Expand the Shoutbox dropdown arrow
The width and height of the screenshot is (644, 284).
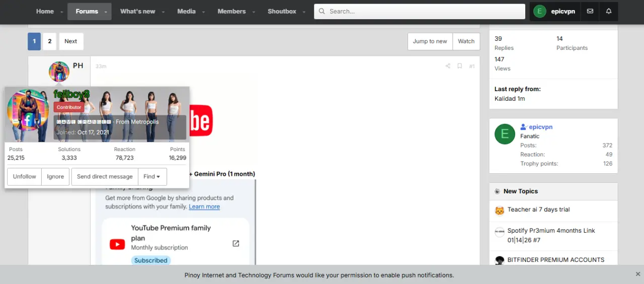(304, 12)
